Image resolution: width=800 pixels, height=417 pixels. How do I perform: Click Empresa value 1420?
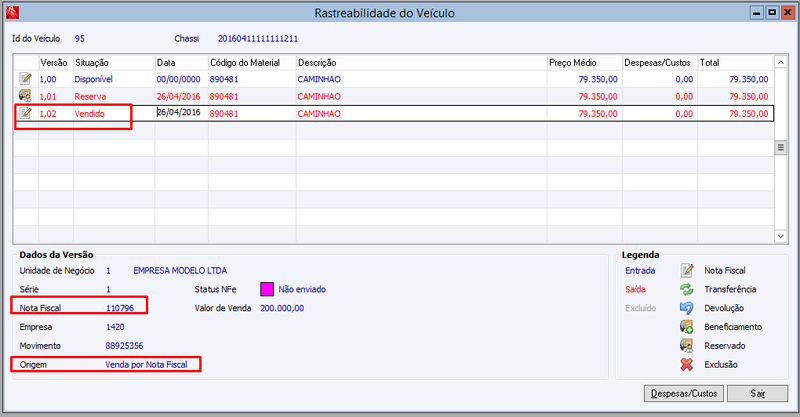[115, 327]
